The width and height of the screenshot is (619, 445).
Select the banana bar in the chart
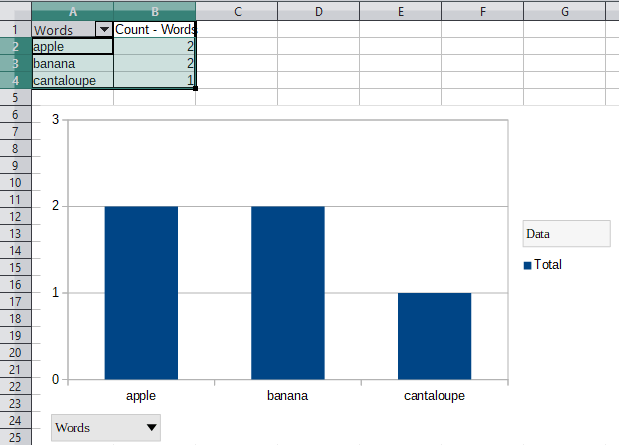[x=288, y=292]
